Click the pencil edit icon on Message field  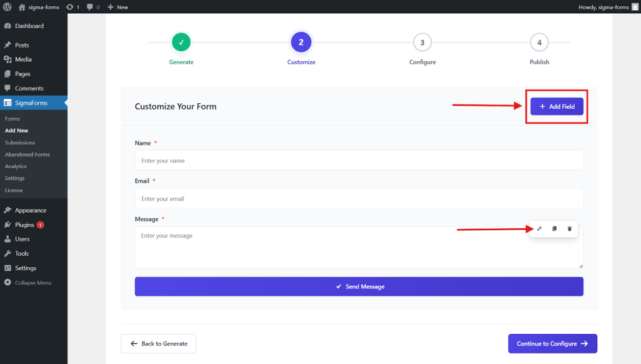539,228
